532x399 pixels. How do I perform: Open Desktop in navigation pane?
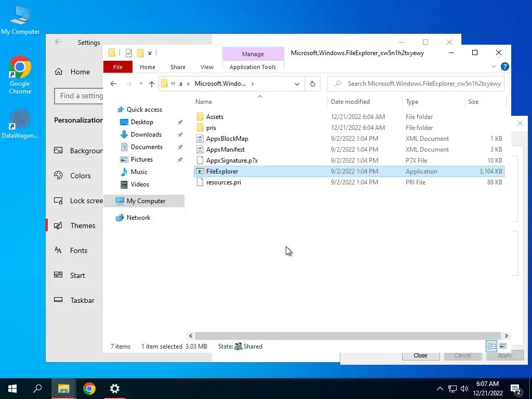(142, 122)
